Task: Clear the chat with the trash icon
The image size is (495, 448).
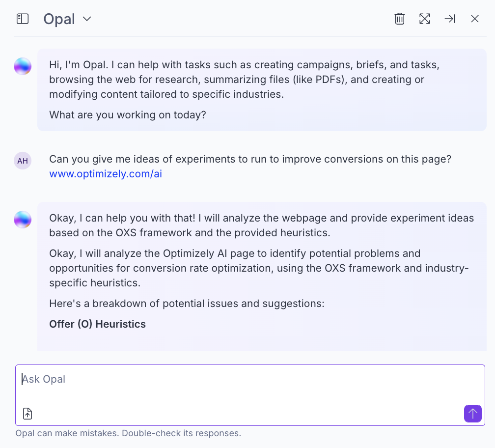Action: tap(399, 18)
